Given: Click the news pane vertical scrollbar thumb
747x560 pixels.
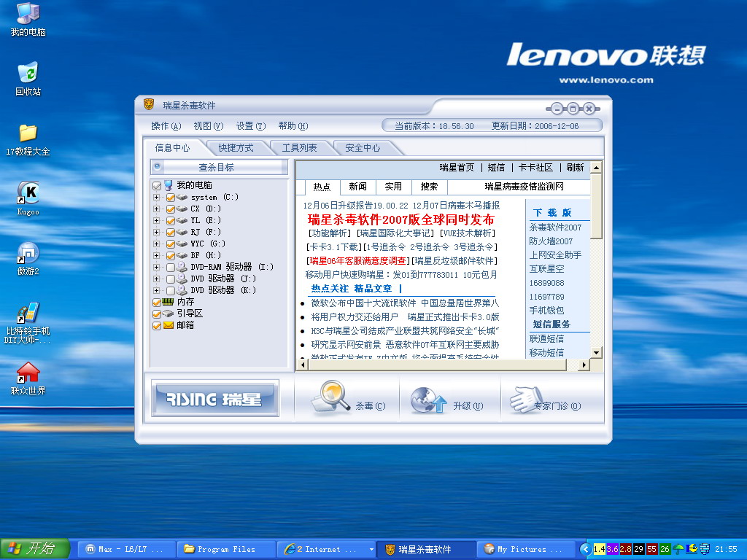Looking at the screenshot, I should [596, 206].
